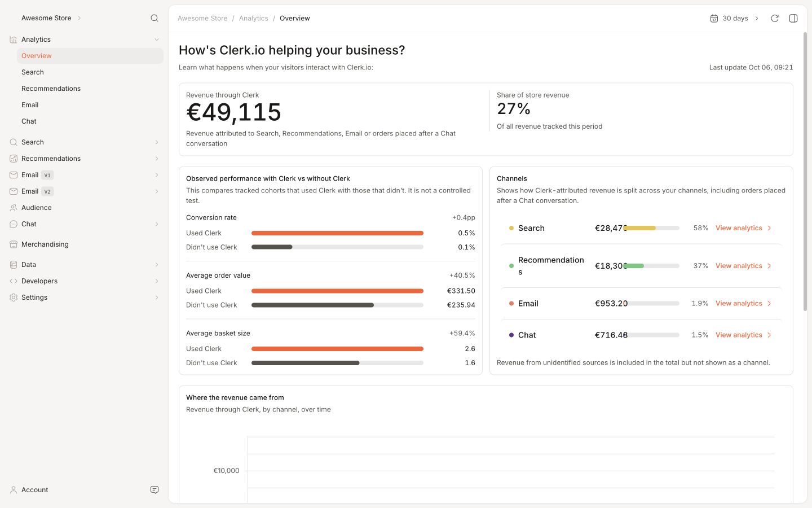Expand the Search section chevron in sidebar
The height and width of the screenshot is (508, 812).
pos(157,142)
